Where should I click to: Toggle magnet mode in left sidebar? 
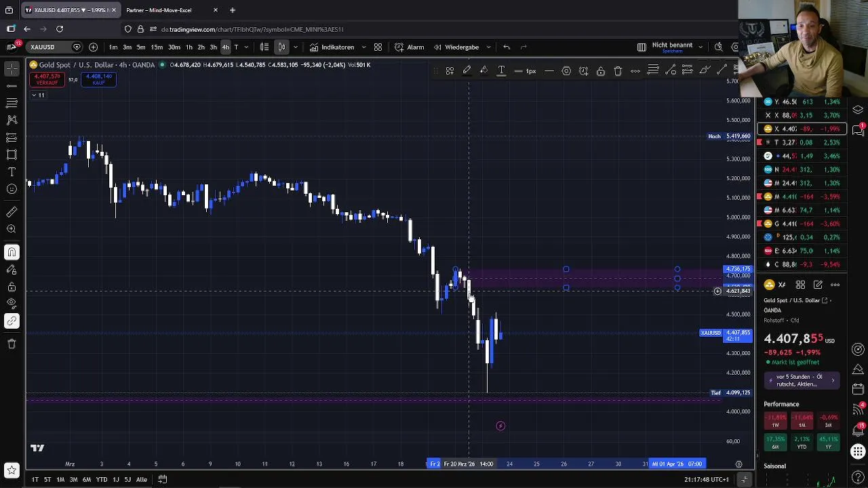[x=12, y=252]
